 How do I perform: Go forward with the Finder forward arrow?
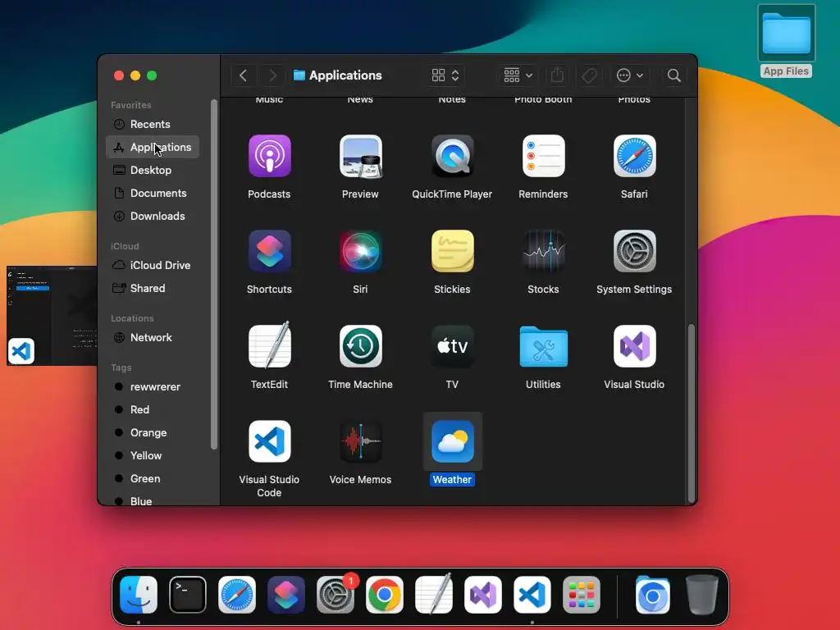tap(272, 75)
